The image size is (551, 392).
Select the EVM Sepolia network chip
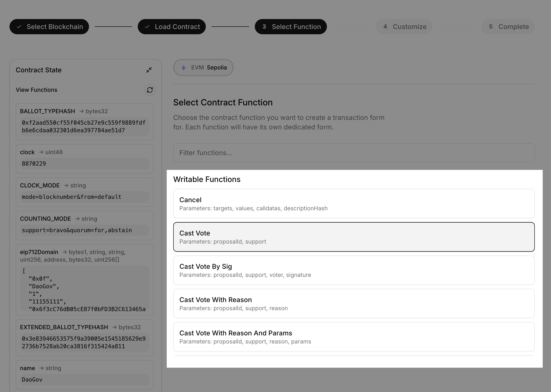click(203, 68)
